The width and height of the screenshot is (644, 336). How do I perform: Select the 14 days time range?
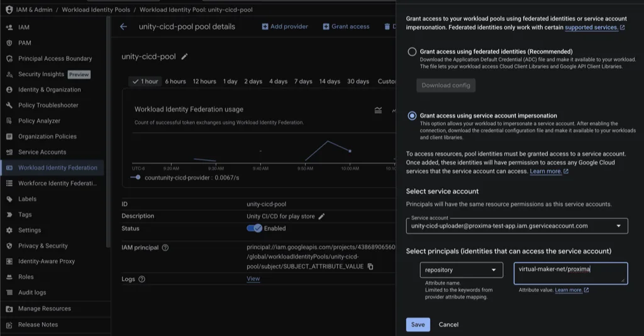tap(330, 81)
